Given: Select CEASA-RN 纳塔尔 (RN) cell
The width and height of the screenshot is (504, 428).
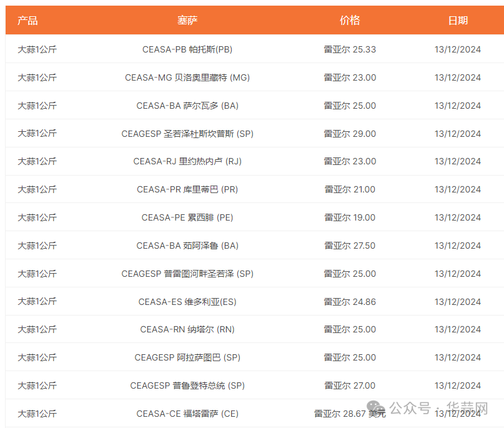Looking at the screenshot, I should click(x=187, y=330).
